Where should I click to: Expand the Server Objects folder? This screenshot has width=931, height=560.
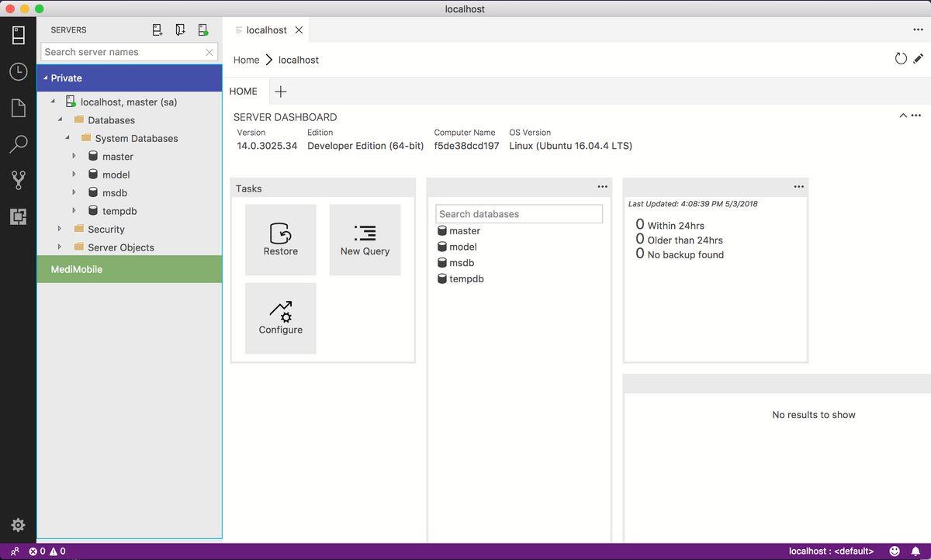[60, 247]
